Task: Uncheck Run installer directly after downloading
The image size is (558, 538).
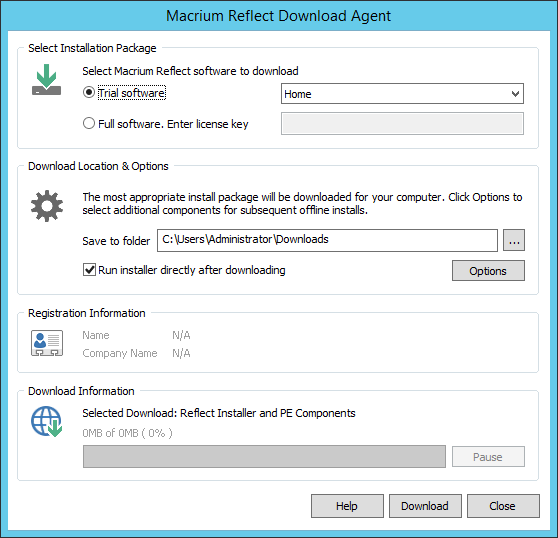Action: pos(89,270)
